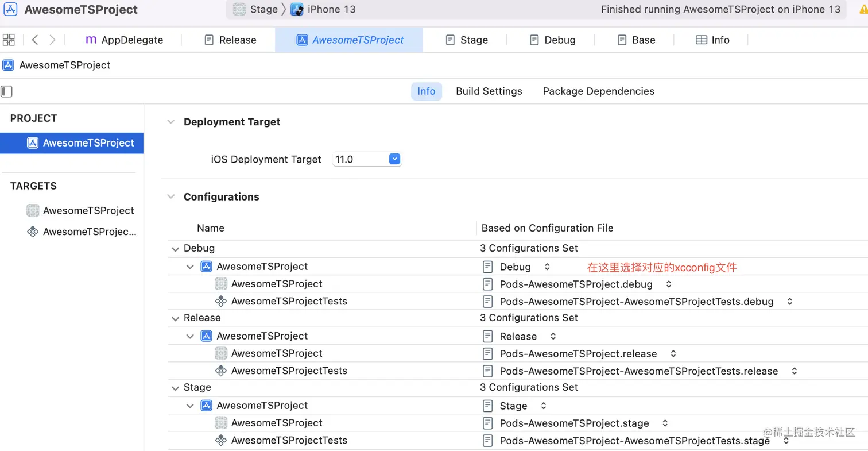Image resolution: width=868 pixels, height=451 pixels.
Task: Open the Base file tab
Action: pos(636,40)
